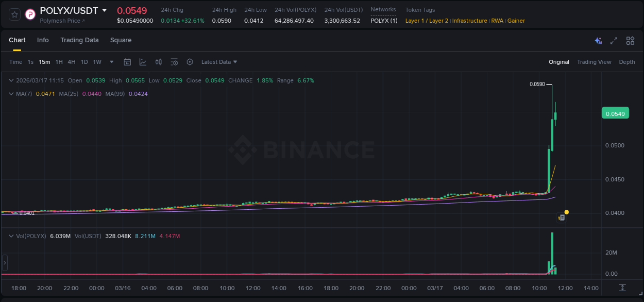This screenshot has height=302, width=644.
Task: Click the Polymesh coin logo
Action: tap(30, 14)
